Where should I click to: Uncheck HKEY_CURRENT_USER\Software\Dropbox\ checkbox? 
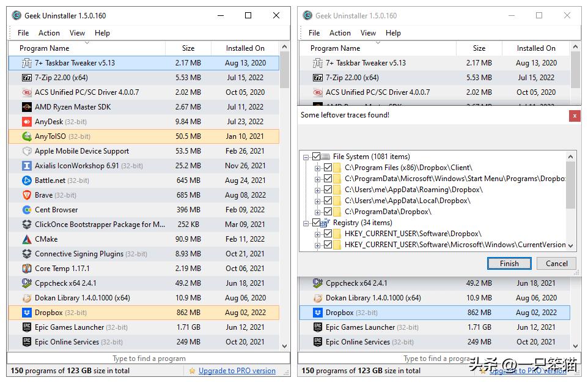tap(328, 234)
